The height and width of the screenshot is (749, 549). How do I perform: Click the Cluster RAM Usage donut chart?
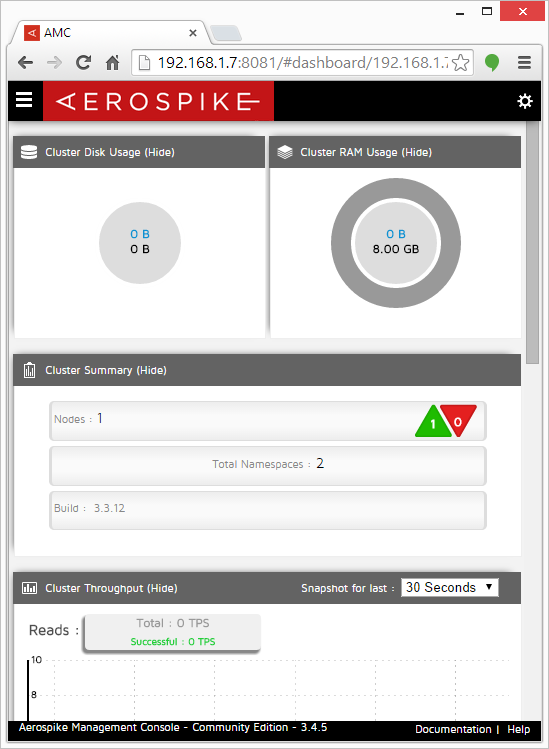point(396,243)
